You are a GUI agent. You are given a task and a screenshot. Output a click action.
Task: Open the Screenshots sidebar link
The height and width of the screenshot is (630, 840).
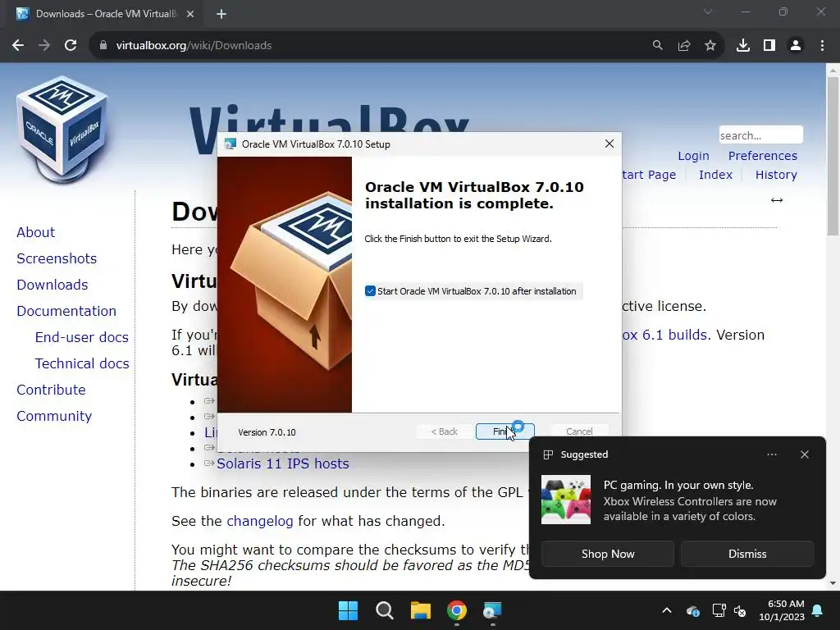point(57,258)
